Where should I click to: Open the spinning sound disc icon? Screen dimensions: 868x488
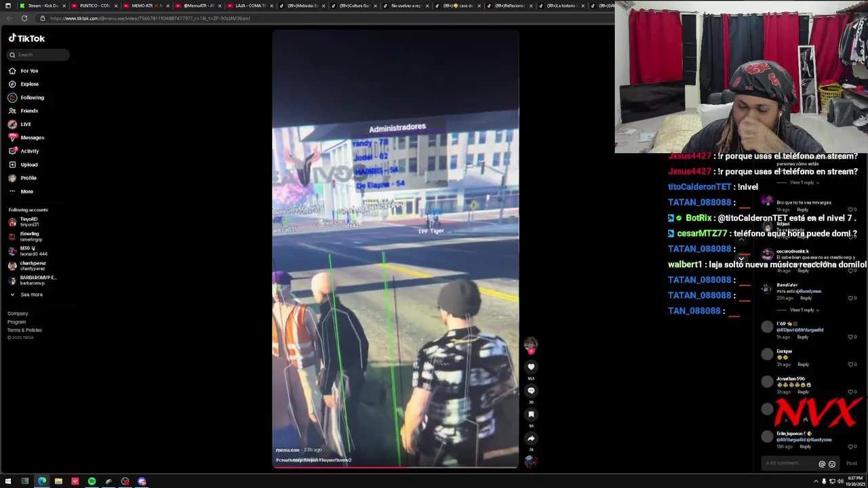(x=531, y=462)
